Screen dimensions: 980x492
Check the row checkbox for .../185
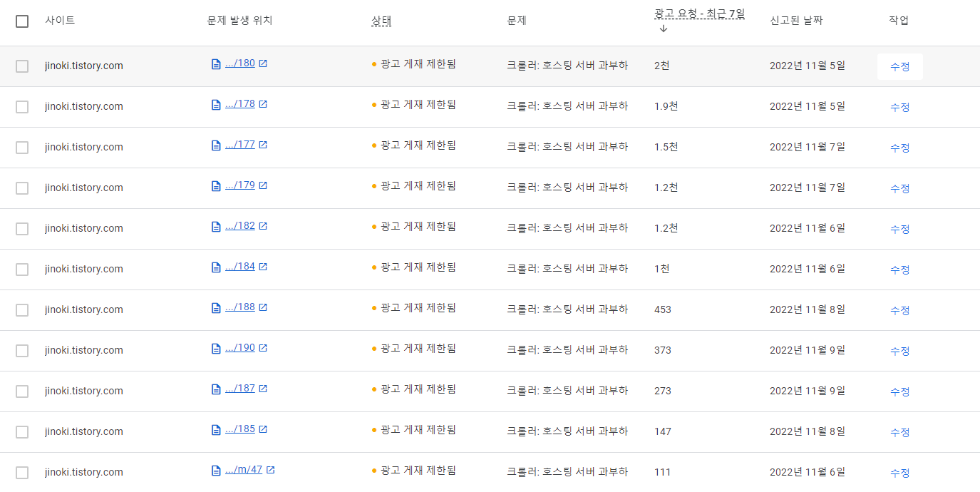22,432
